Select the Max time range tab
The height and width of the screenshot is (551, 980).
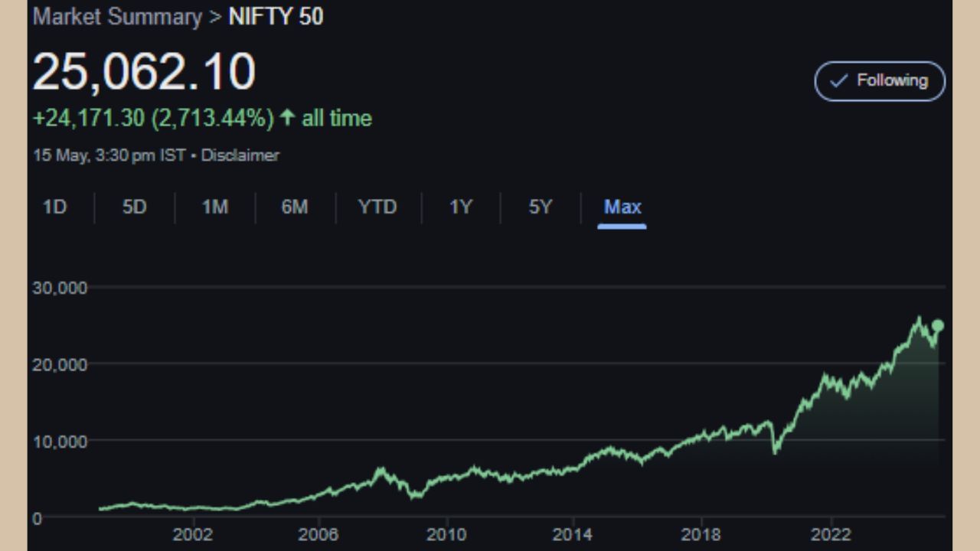tap(622, 207)
